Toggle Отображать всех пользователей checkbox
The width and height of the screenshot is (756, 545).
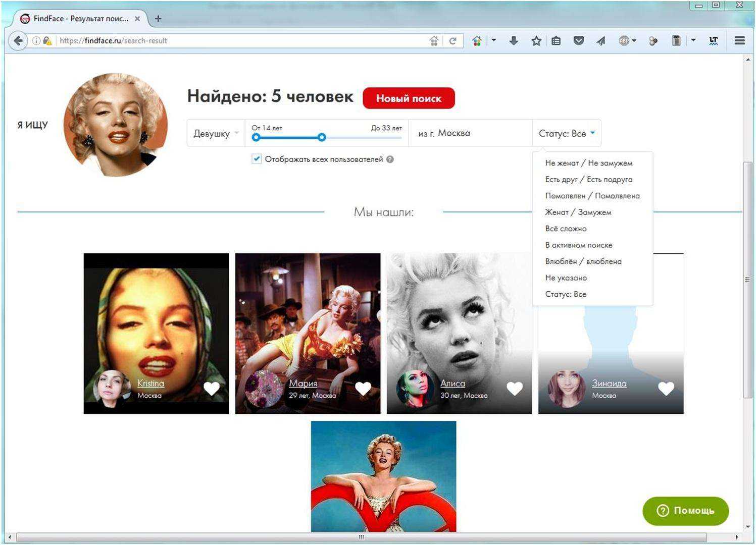[x=257, y=159]
